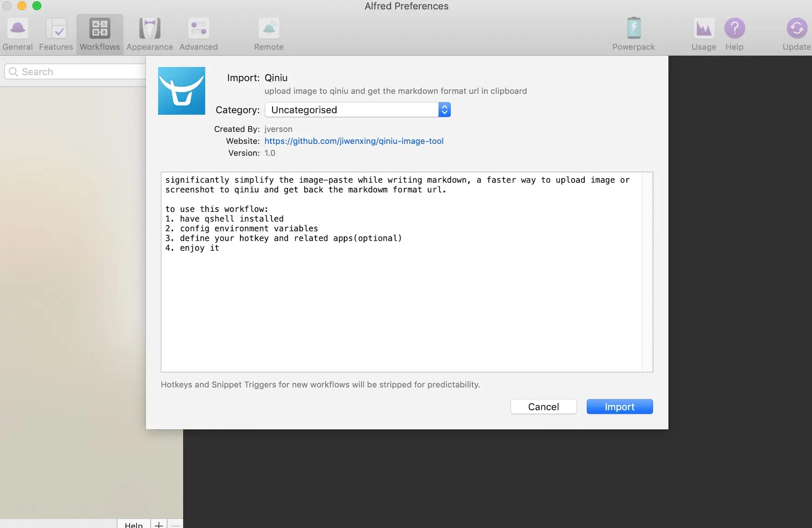Click the line '2. config environment variables'
Image resolution: width=812 pixels, height=528 pixels.
tap(242, 228)
